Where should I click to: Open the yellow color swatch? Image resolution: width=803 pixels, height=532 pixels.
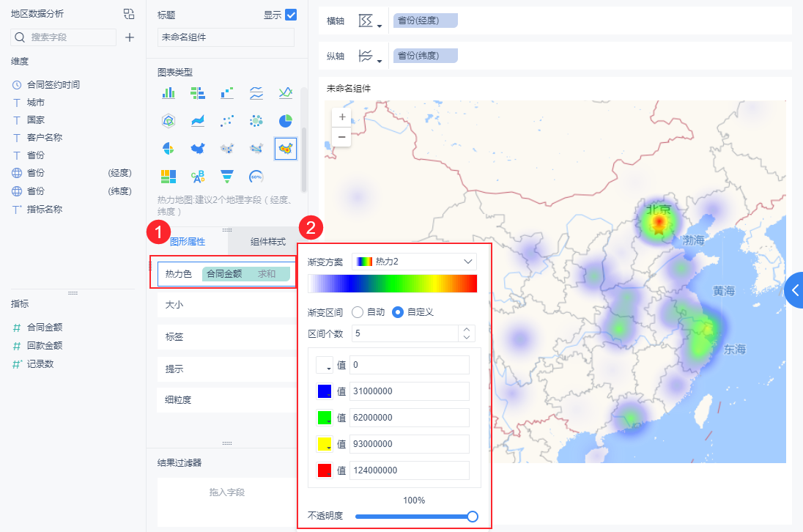(325, 444)
